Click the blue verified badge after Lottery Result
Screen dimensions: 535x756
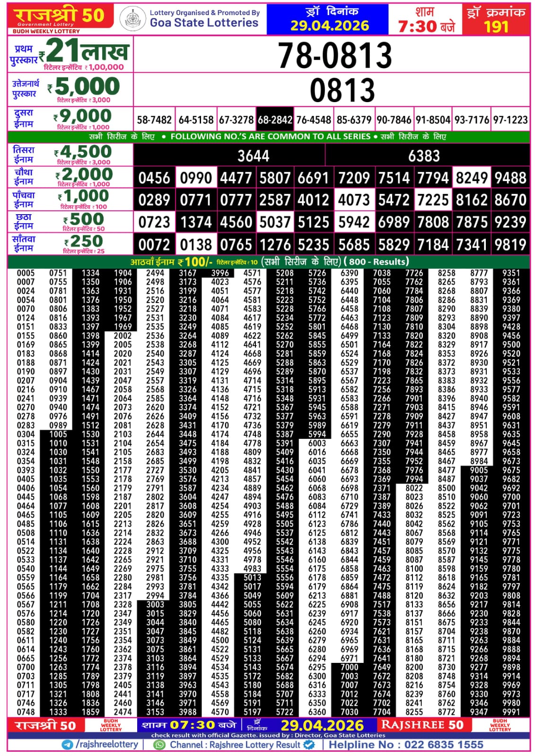pyautogui.click(x=309, y=745)
